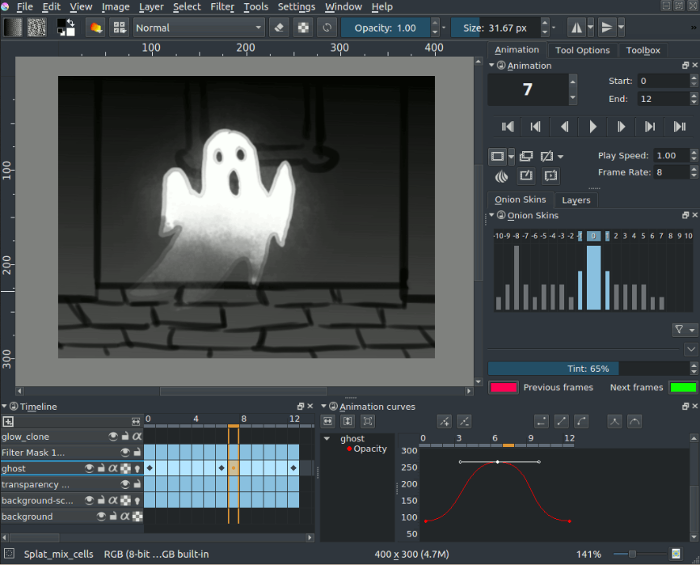The image size is (700, 565).
Task: Switch to the Layers tab
Action: 576,200
